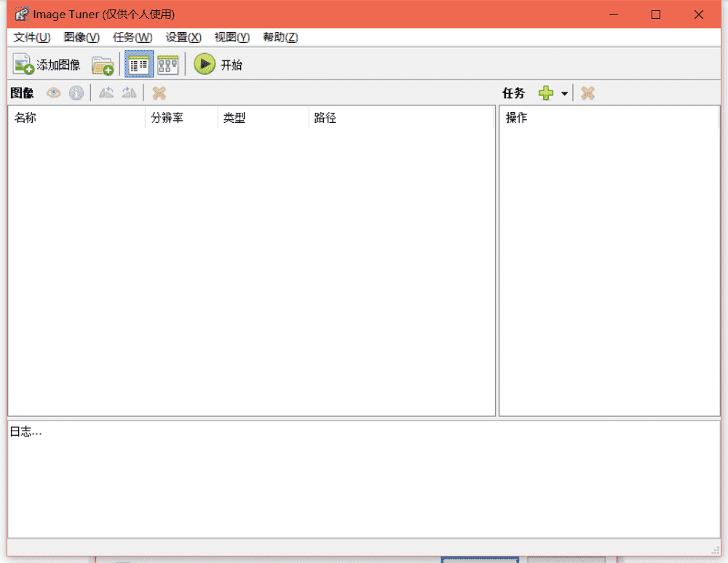Click the delete task X icon
Viewport: 728px width, 563px height.
tap(587, 93)
